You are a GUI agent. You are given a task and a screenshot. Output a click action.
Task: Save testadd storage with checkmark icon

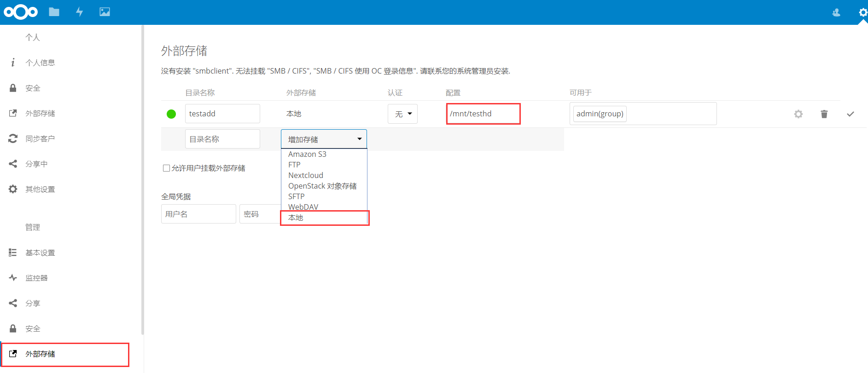pyautogui.click(x=851, y=114)
